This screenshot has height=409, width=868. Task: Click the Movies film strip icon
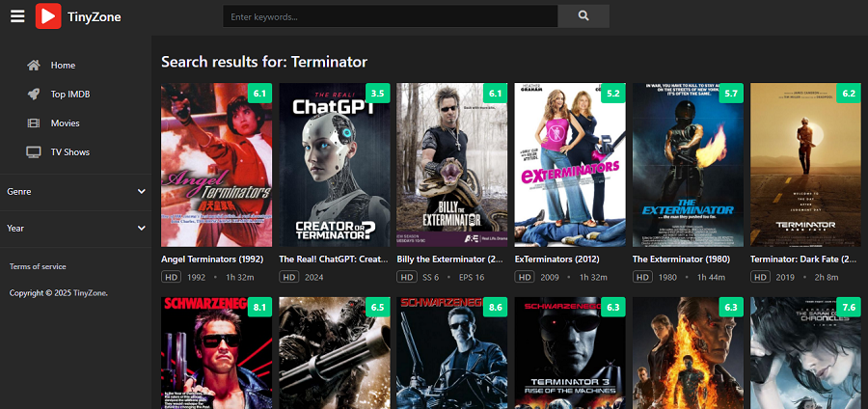click(x=34, y=123)
